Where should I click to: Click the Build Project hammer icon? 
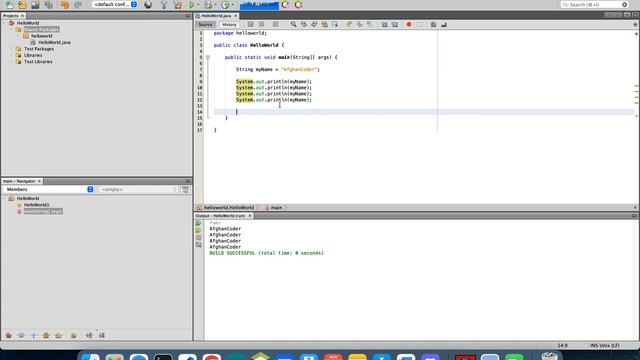click(x=164, y=4)
